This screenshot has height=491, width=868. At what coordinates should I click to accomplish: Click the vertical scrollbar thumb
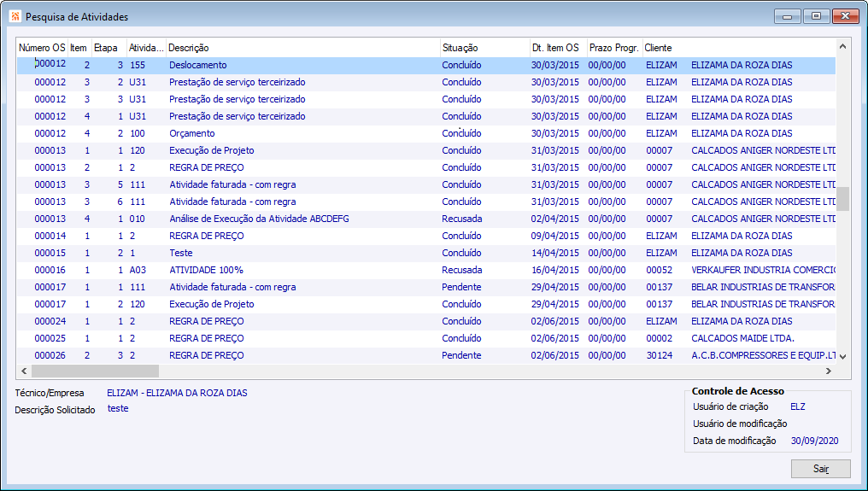click(842, 199)
